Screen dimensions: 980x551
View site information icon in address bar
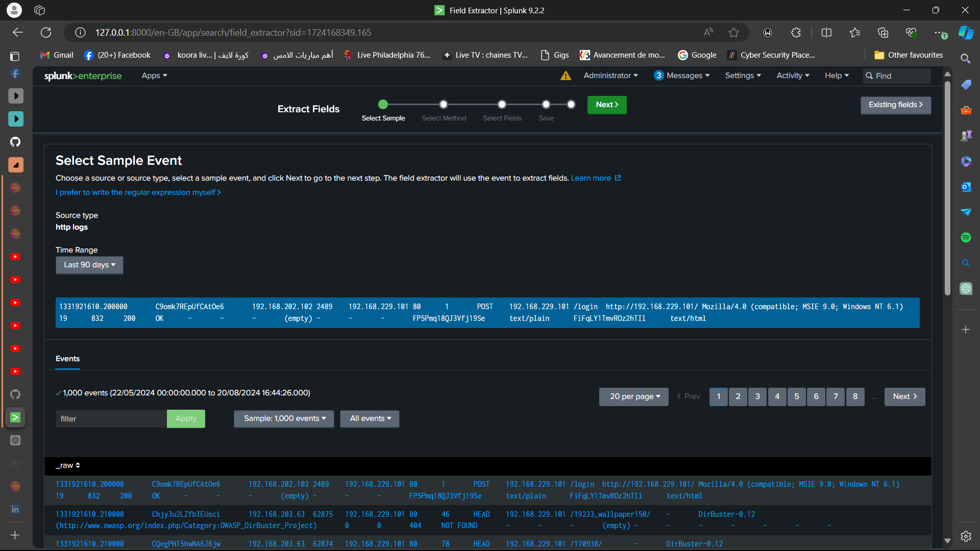80,33
